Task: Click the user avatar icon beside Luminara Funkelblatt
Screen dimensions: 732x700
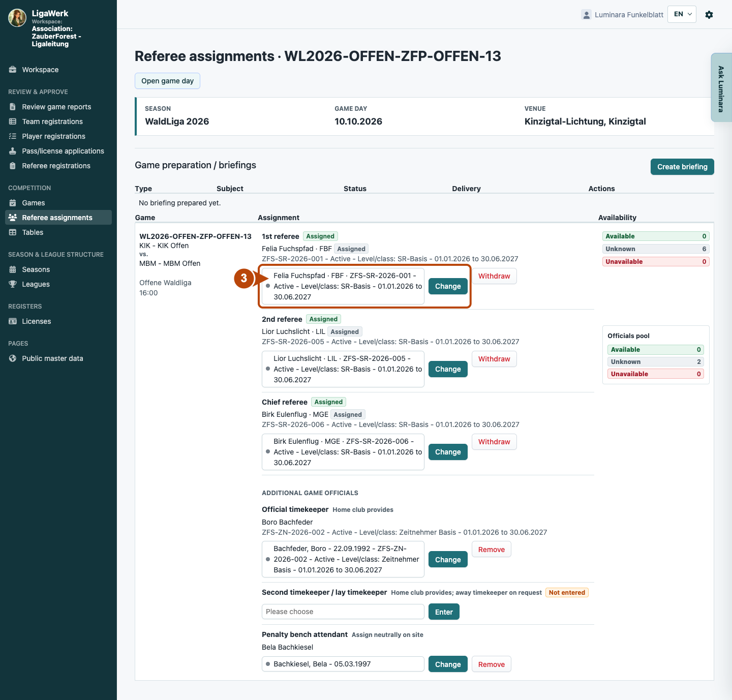Action: coord(587,15)
